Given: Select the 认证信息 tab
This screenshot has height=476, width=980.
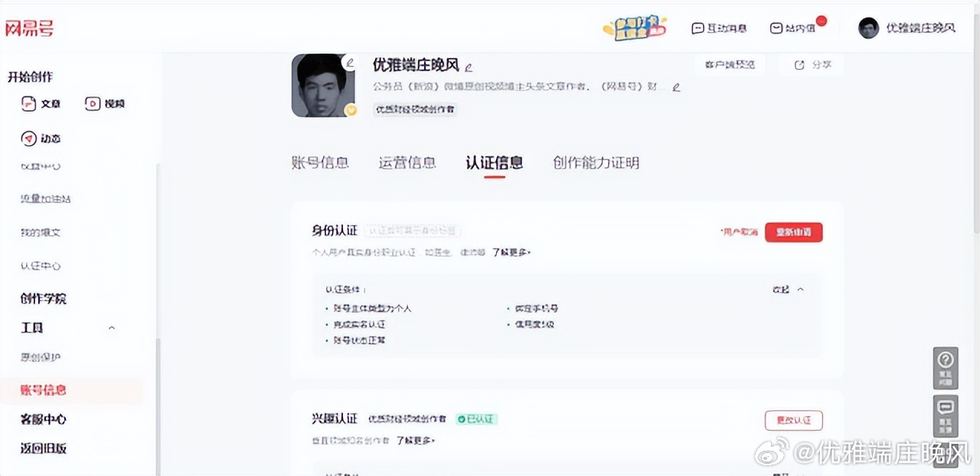Looking at the screenshot, I should click(495, 162).
